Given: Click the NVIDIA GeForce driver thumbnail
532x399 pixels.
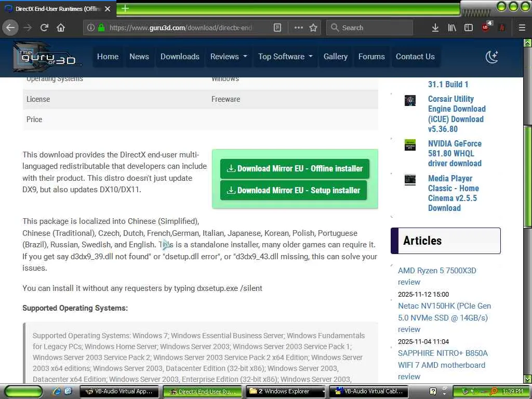Looking at the screenshot, I should coord(410,145).
